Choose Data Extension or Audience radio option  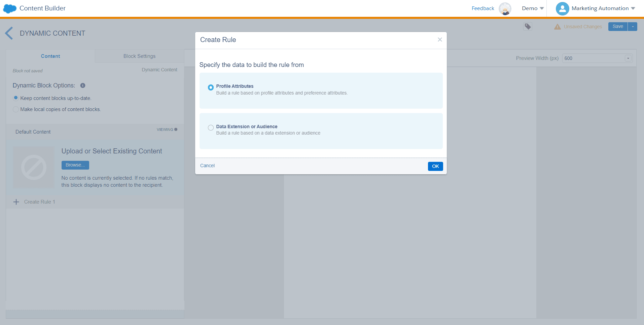click(x=211, y=128)
